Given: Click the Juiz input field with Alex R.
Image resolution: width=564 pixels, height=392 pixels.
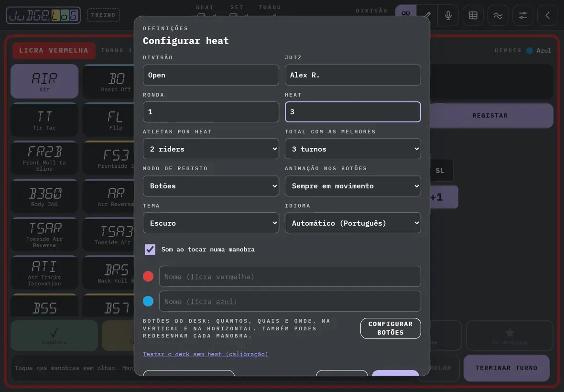Looking at the screenshot, I should tap(353, 75).
